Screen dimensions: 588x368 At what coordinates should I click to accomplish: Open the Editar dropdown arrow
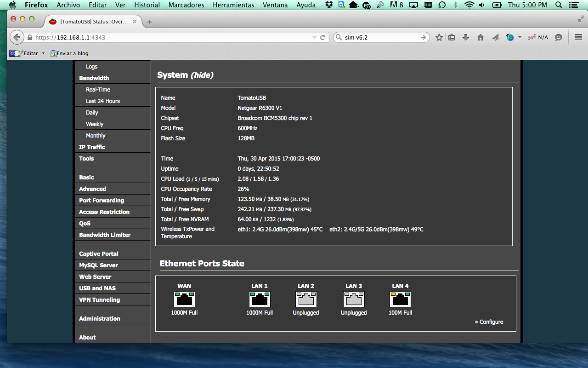[44, 53]
